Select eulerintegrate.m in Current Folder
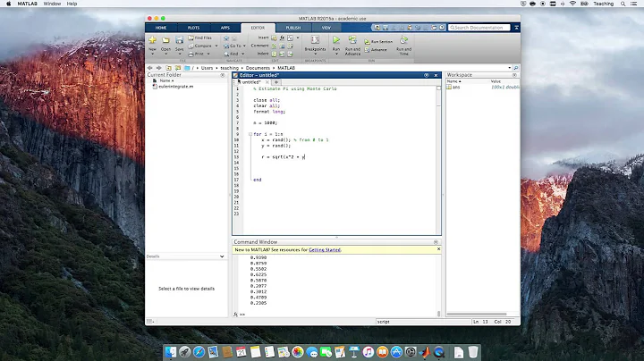644x361 pixels. point(176,87)
